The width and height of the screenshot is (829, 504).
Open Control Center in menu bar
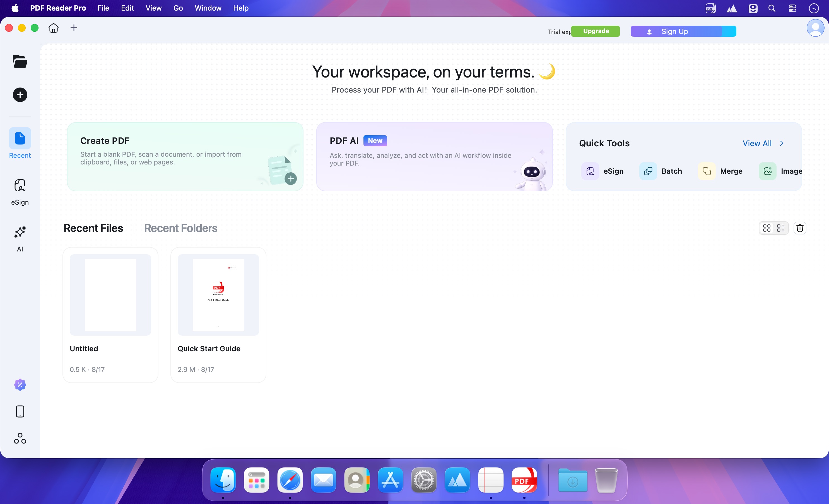coord(792,8)
